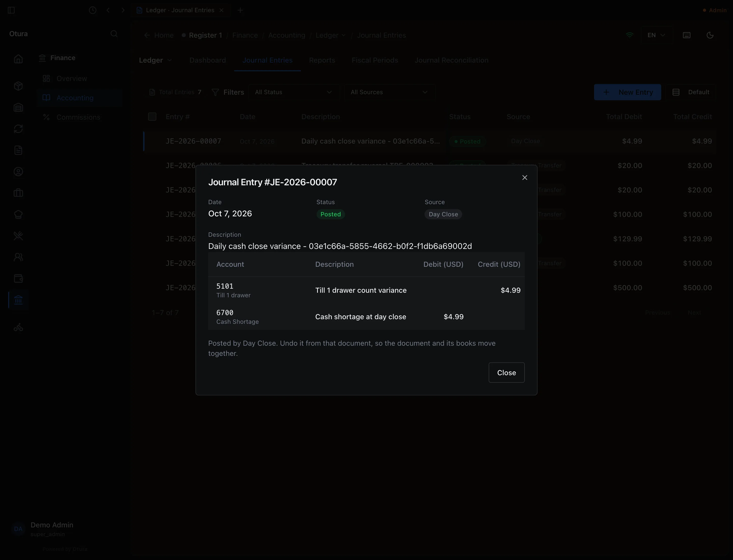This screenshot has height=560, width=733.
Task: Open the box inventory sidebar icon
Action: pyautogui.click(x=18, y=86)
